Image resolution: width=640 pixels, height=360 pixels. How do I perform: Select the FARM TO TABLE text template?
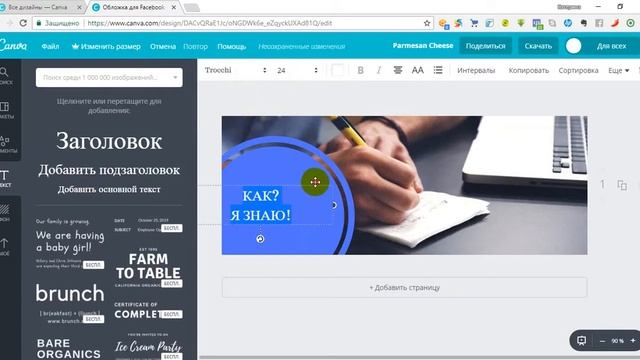[148, 267]
